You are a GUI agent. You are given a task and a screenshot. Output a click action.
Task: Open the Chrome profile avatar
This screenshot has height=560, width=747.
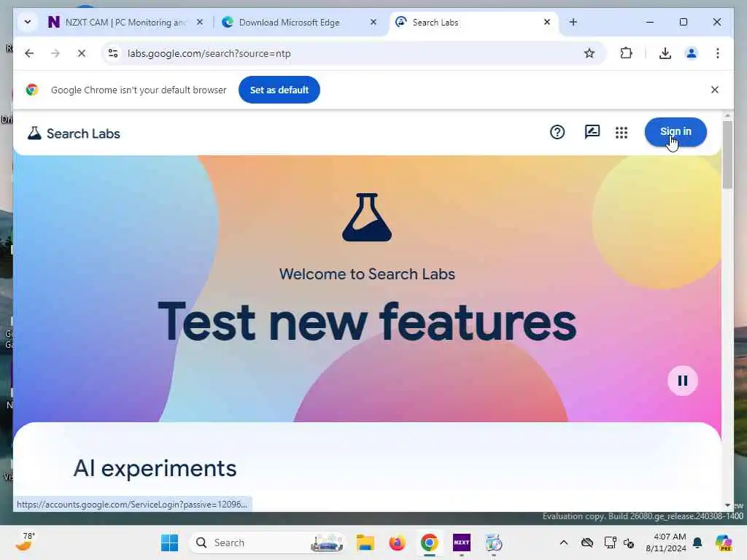click(692, 53)
